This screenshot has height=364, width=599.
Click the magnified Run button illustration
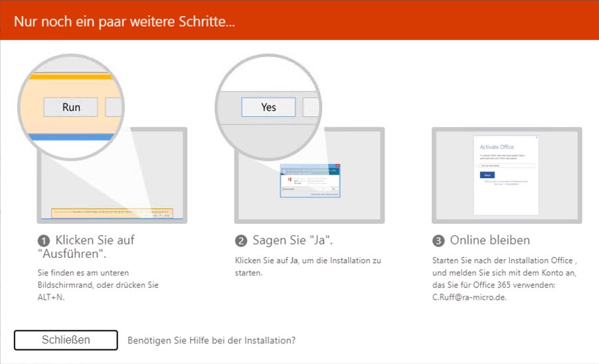point(70,107)
